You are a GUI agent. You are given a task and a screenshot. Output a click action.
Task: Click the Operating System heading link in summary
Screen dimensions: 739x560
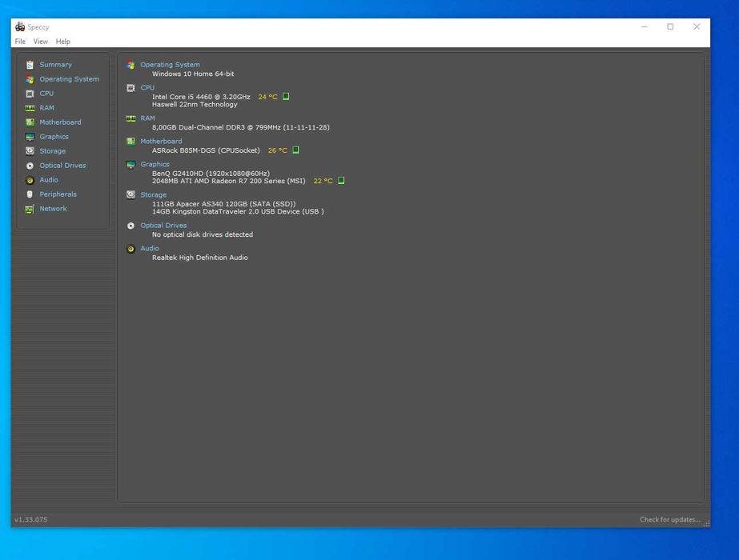tap(171, 65)
